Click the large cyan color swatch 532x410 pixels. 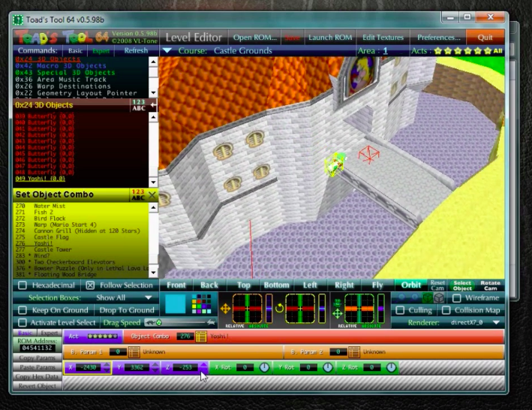(x=176, y=303)
